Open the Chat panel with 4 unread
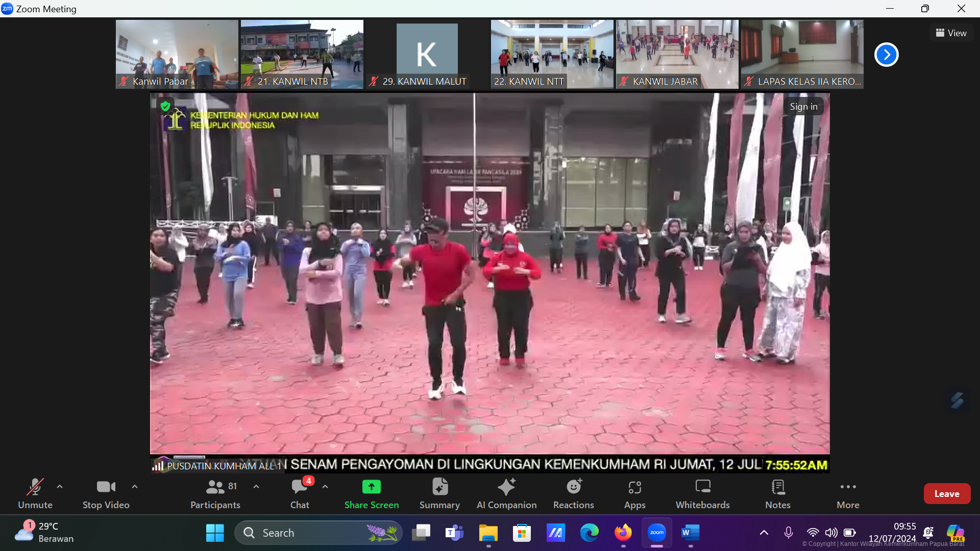 click(x=300, y=493)
